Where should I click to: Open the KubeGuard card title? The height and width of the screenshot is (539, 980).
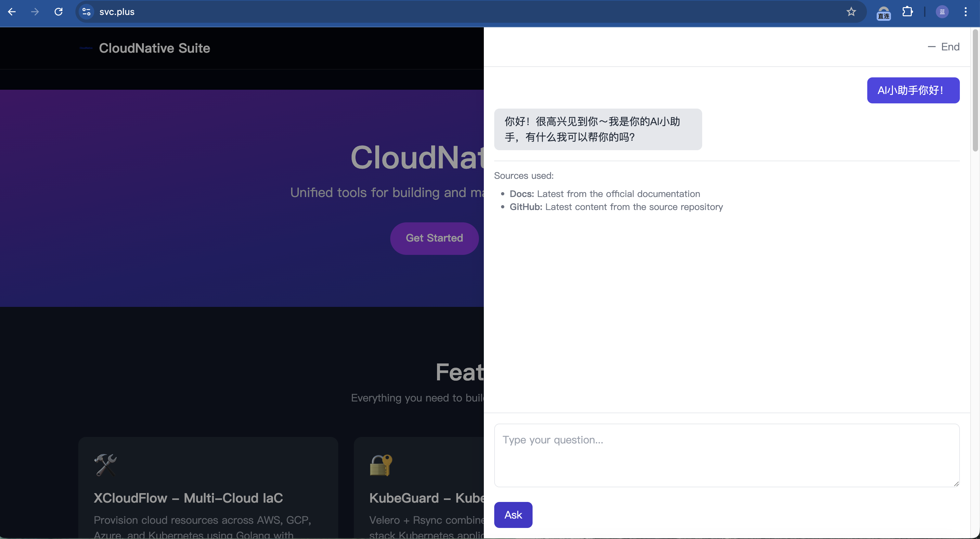(x=426, y=498)
